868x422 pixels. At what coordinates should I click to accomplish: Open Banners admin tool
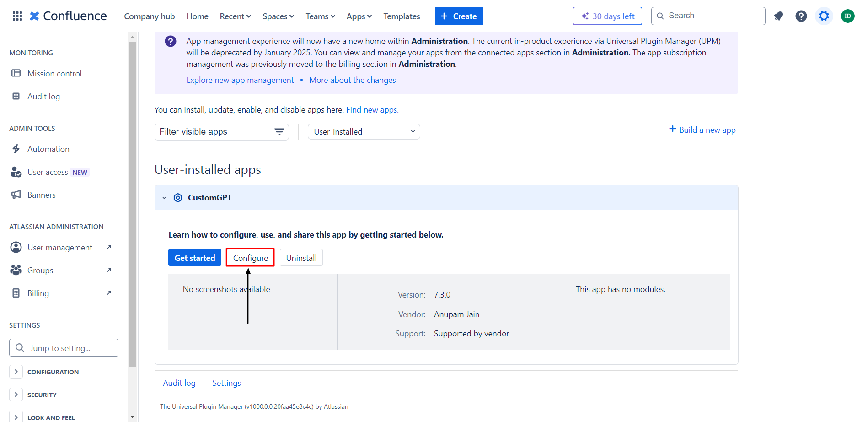click(x=42, y=195)
